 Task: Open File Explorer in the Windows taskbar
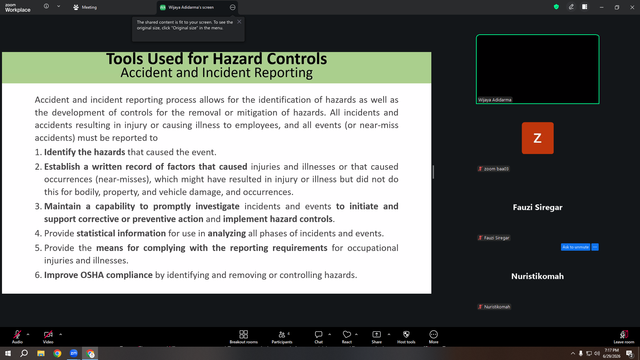point(41,353)
